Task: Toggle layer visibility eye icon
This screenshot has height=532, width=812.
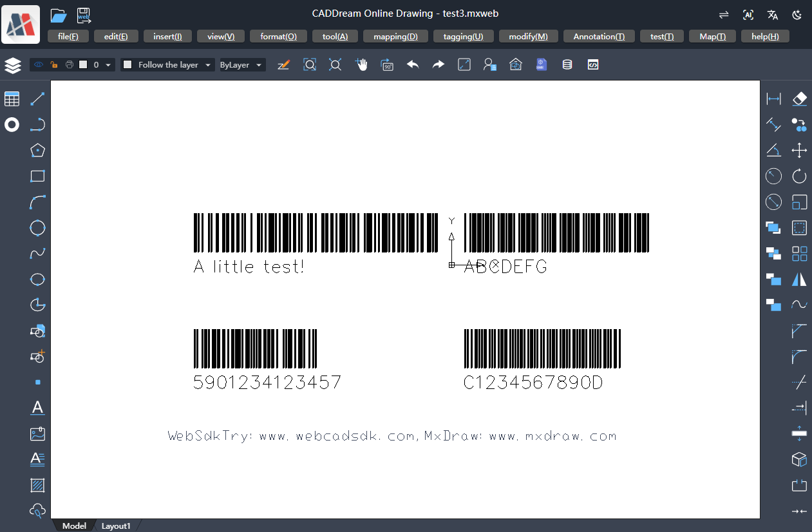Action: [39, 65]
